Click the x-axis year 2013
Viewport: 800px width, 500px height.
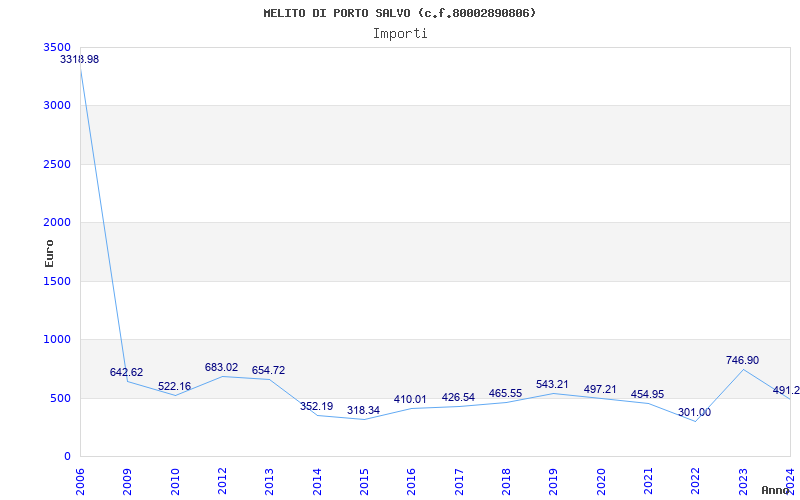coord(269,482)
